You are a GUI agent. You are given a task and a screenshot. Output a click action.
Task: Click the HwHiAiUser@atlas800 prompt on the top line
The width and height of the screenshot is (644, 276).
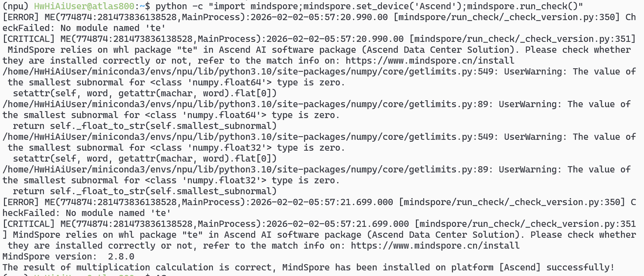click(x=84, y=6)
